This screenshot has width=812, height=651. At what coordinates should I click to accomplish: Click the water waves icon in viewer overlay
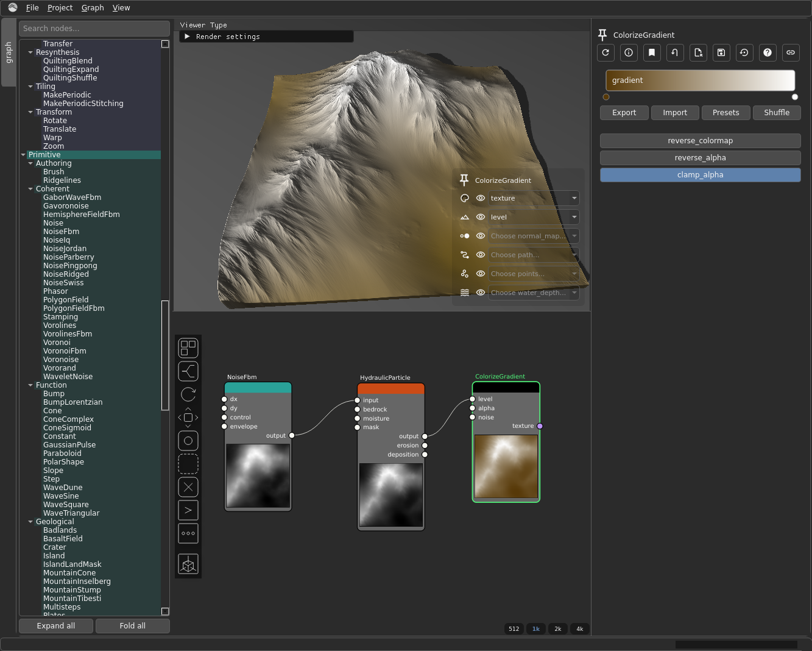point(465,293)
